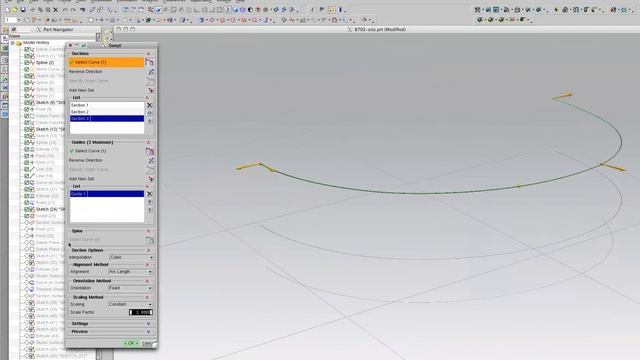Open the Interpolation dropdown
The height and width of the screenshot is (360, 640).
pos(131,257)
